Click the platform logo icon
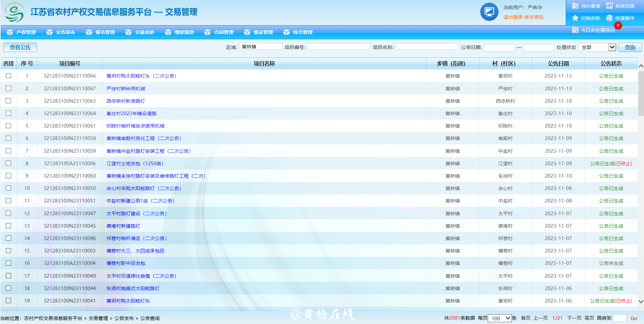This screenshot has height=324, width=644. 14,12
